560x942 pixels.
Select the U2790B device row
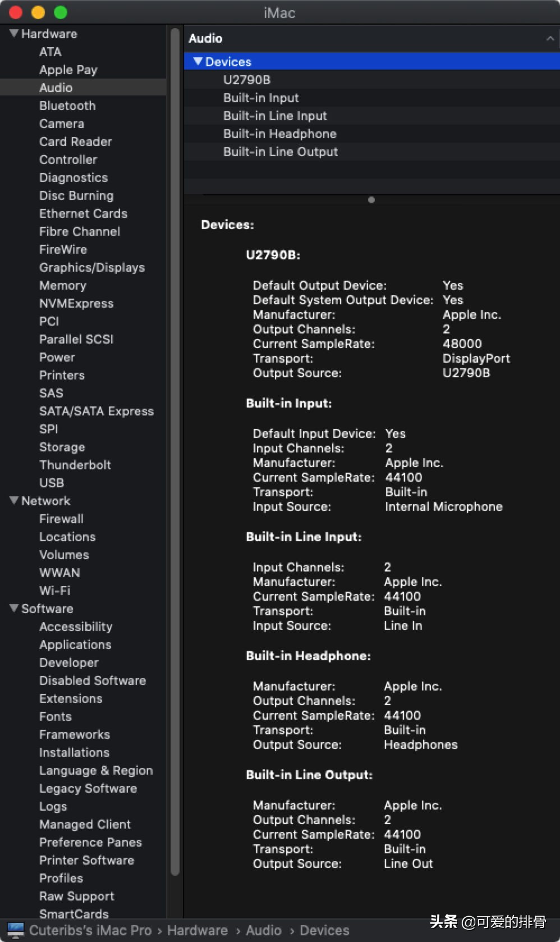click(x=247, y=80)
